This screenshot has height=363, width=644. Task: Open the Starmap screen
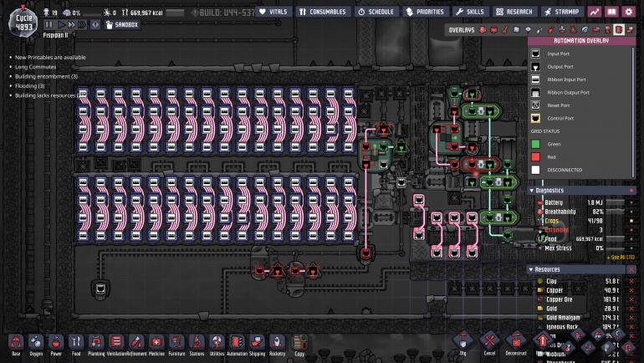click(563, 12)
